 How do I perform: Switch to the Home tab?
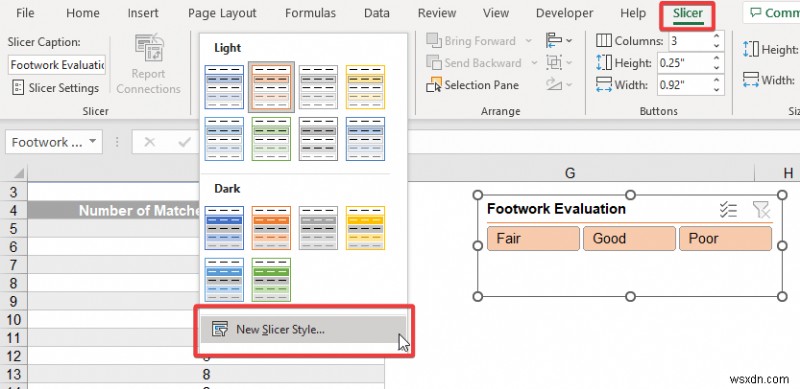(x=83, y=13)
